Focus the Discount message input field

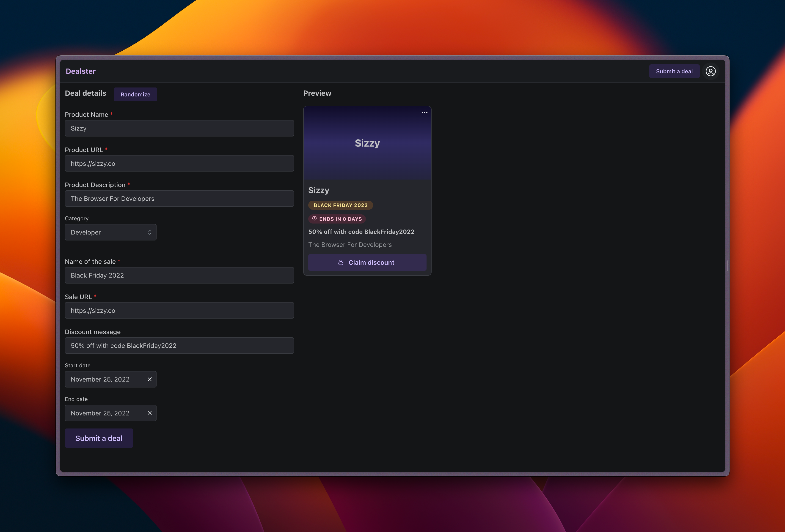point(179,346)
